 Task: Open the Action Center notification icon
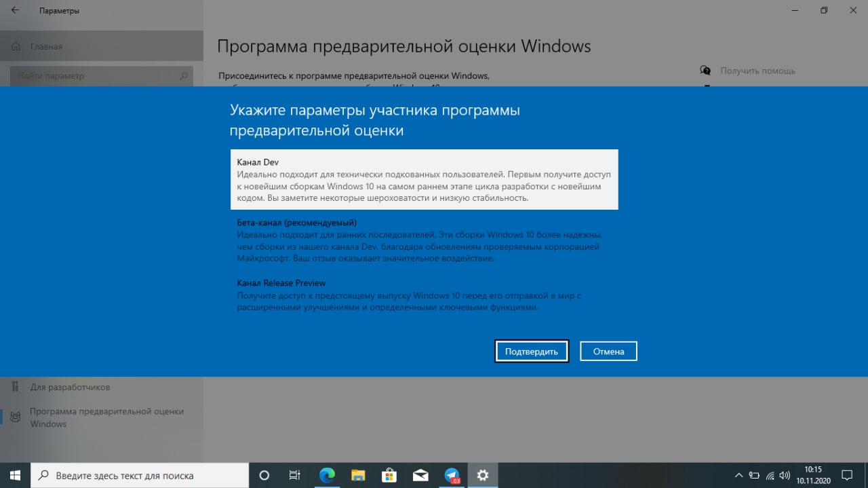[847, 475]
